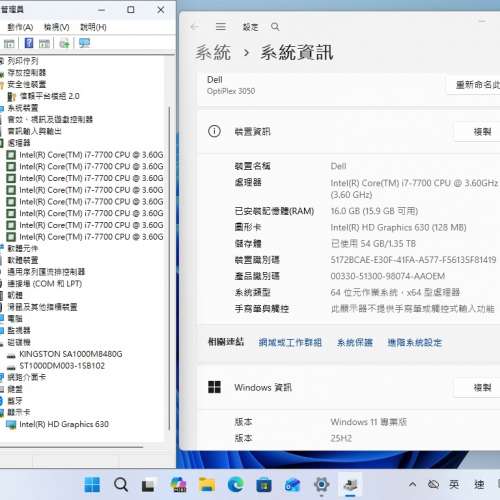Click the back arrow in Settings
The image size is (500, 500).
pos(195,27)
